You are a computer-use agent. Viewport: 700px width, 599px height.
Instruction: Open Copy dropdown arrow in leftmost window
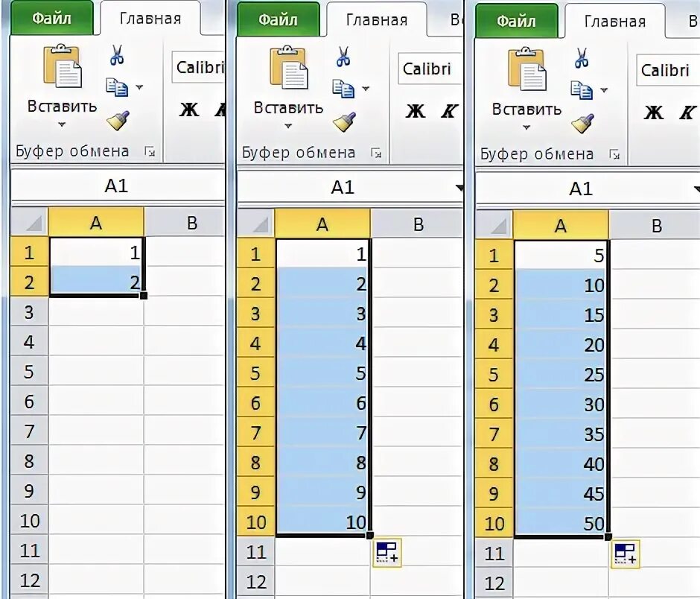(139, 87)
